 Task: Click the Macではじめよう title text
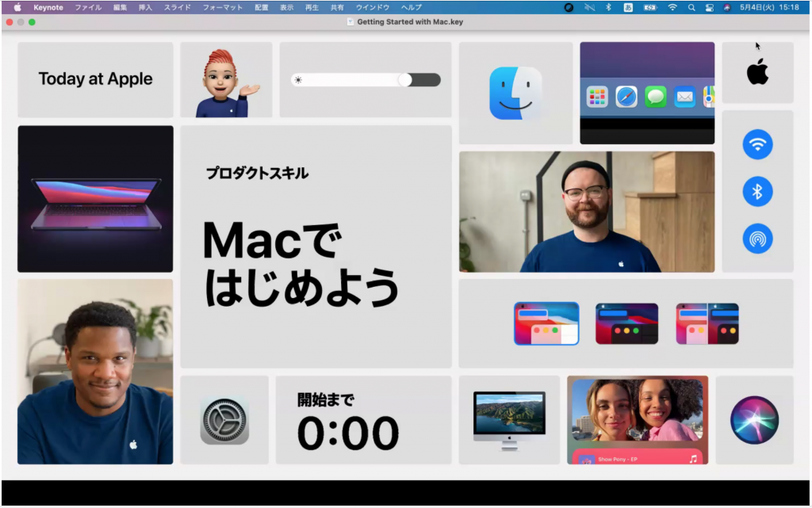coord(301,264)
